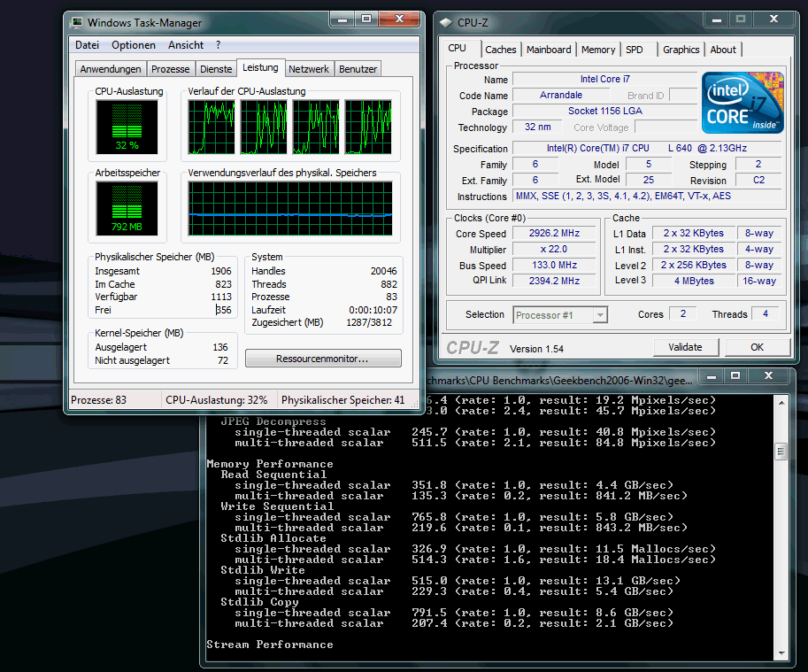This screenshot has width=808, height=672.
Task: Click the console scrollbar thumb
Action: click(x=781, y=452)
